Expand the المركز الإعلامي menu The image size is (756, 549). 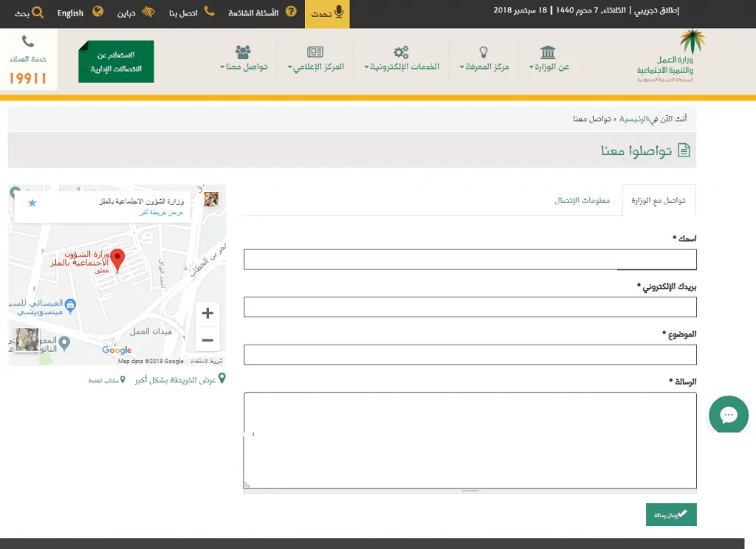click(x=316, y=66)
